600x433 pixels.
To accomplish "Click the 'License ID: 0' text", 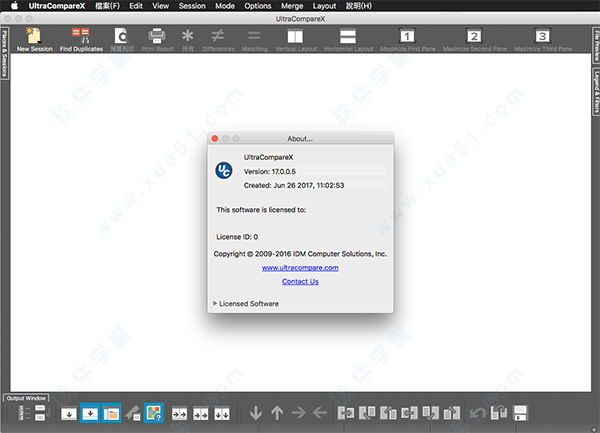I will click(237, 237).
